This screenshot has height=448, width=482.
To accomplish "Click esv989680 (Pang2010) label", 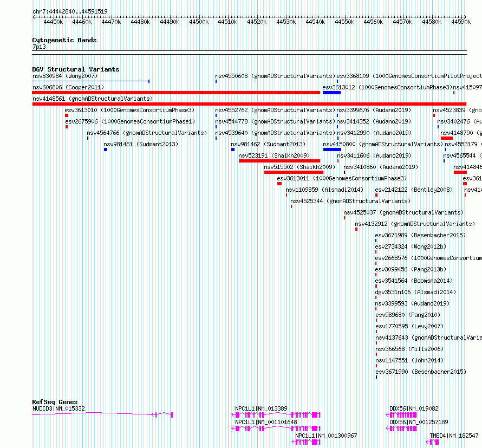I will tap(408, 315).
